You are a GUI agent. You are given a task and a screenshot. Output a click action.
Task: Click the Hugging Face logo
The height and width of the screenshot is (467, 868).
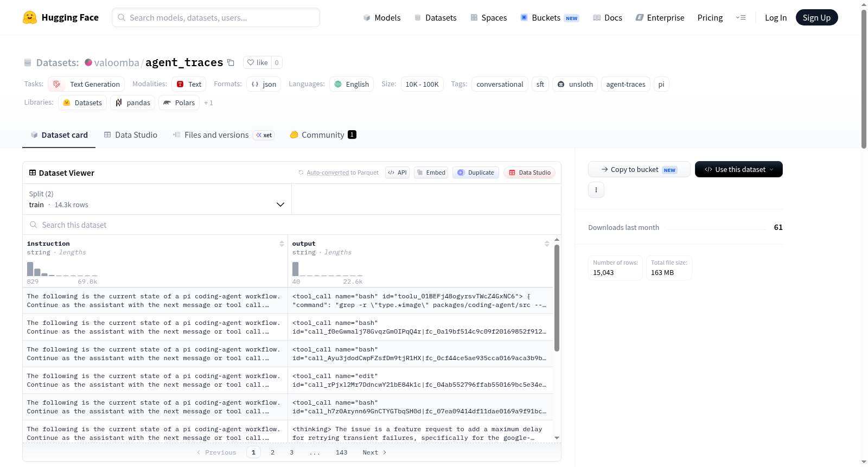click(60, 17)
